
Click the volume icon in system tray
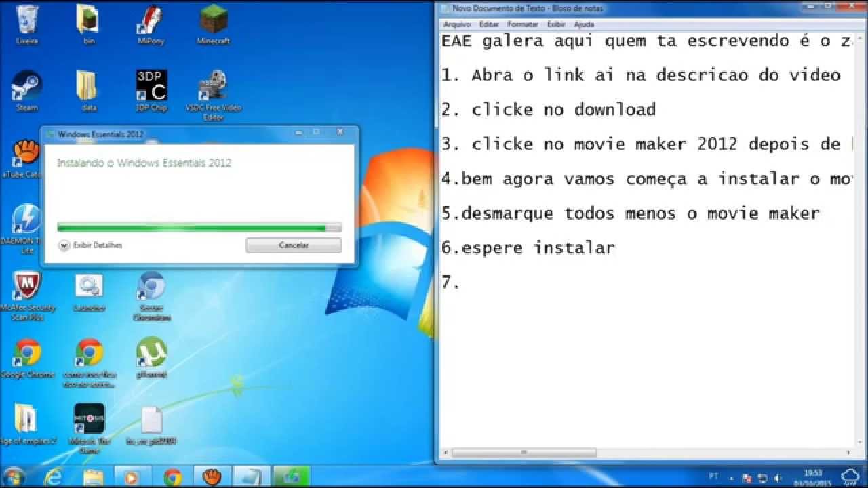(x=778, y=477)
